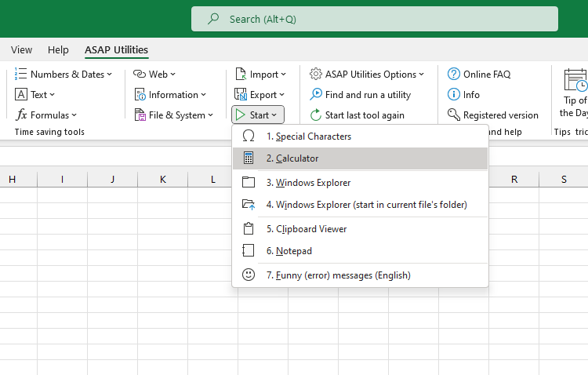Click the Registered version label
The image size is (588, 375).
(501, 115)
